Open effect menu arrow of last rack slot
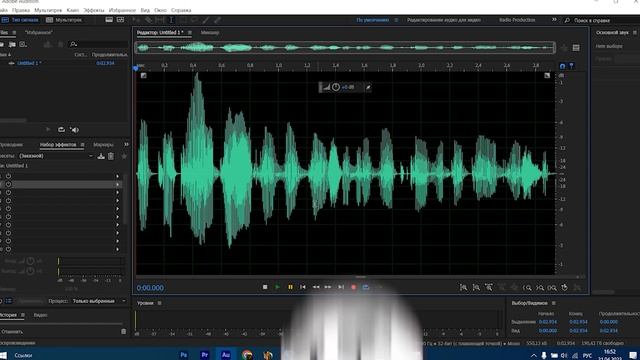Image resolution: width=640 pixels, height=360 pixels. tap(118, 249)
